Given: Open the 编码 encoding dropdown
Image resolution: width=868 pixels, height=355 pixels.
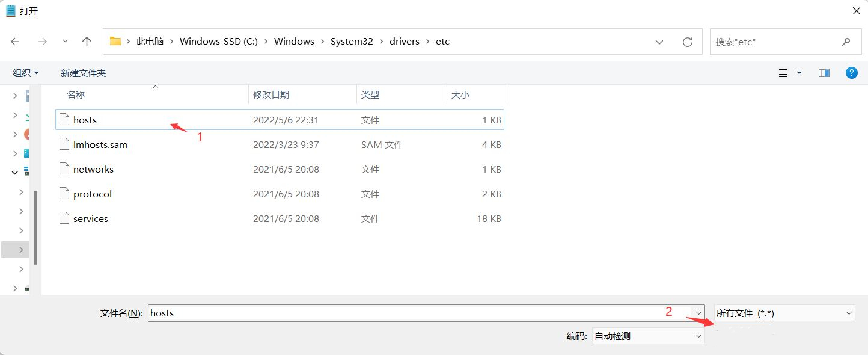Looking at the screenshot, I should 699,336.
